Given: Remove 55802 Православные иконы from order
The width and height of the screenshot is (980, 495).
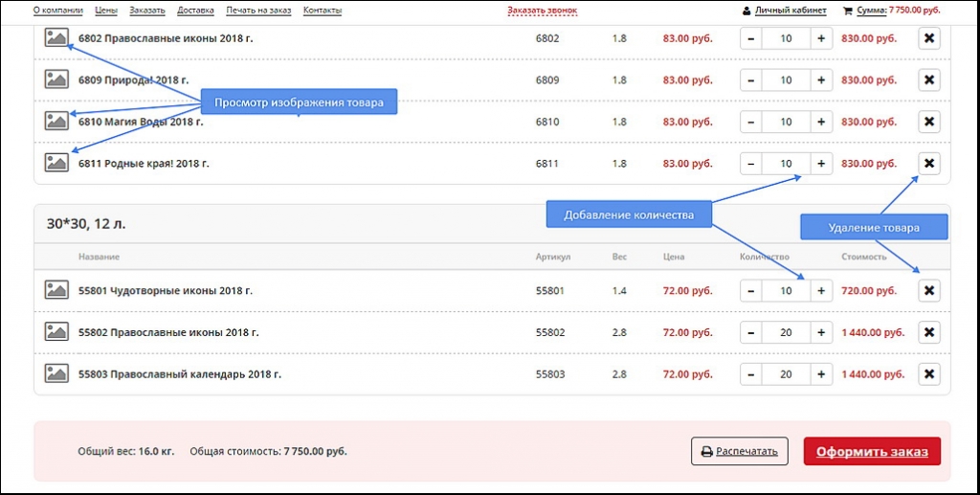Looking at the screenshot, I should (928, 332).
